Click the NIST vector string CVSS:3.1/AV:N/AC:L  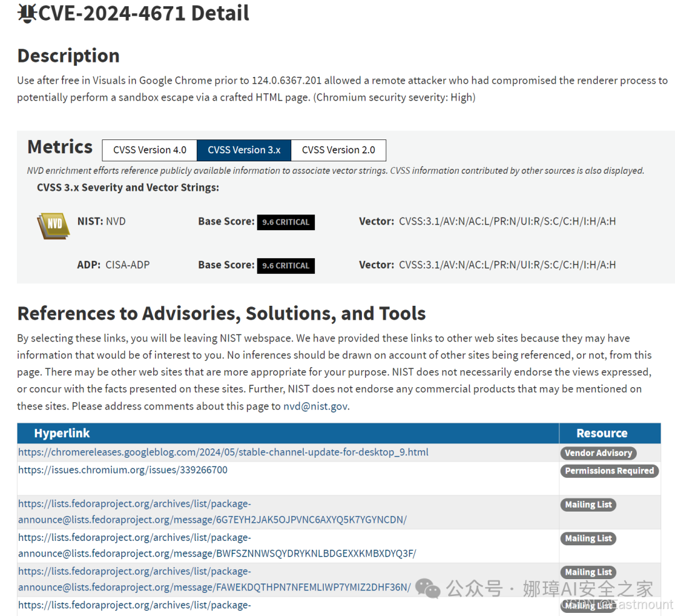507,221
